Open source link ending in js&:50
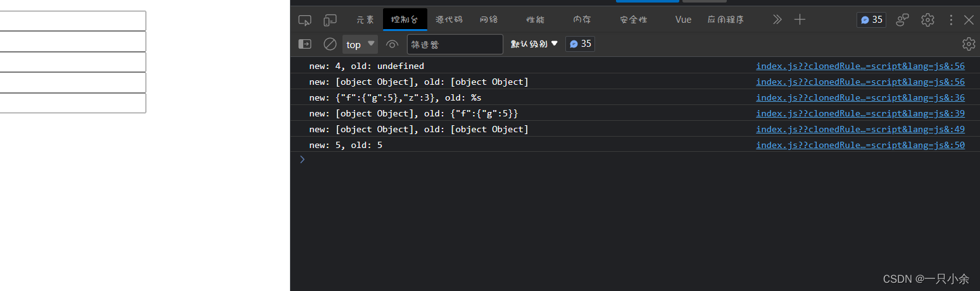Screen dimensions: 980x291 coord(860,145)
